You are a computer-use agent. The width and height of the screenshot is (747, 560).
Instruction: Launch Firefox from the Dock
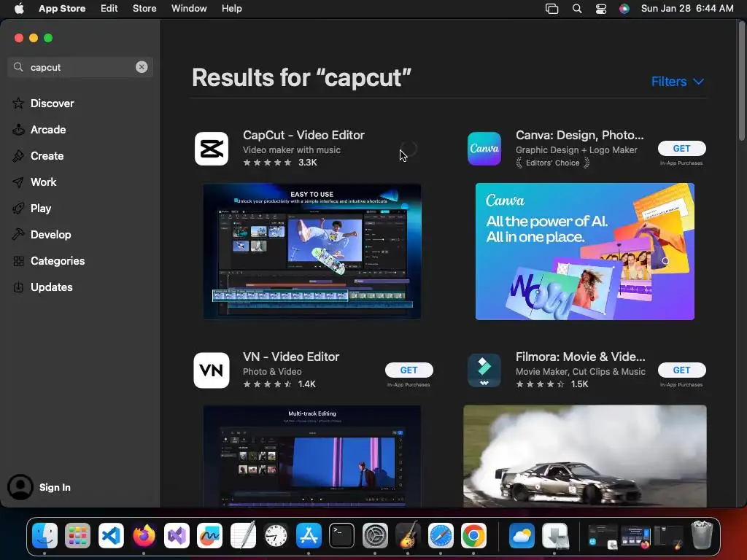[144, 535]
